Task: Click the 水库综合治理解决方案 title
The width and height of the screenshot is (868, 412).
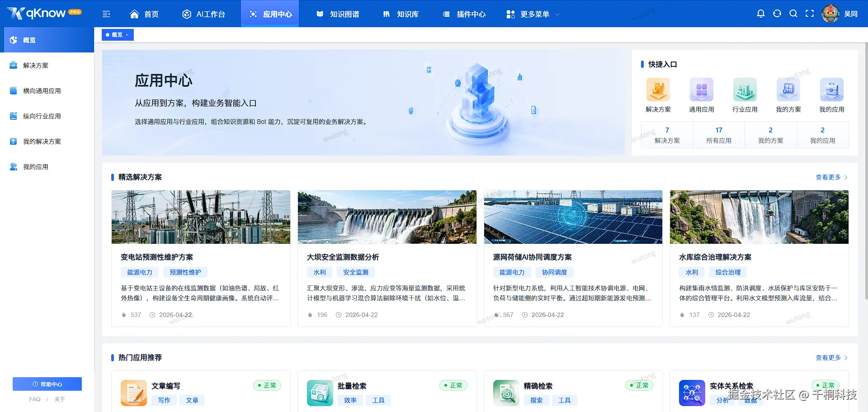Action: point(715,257)
